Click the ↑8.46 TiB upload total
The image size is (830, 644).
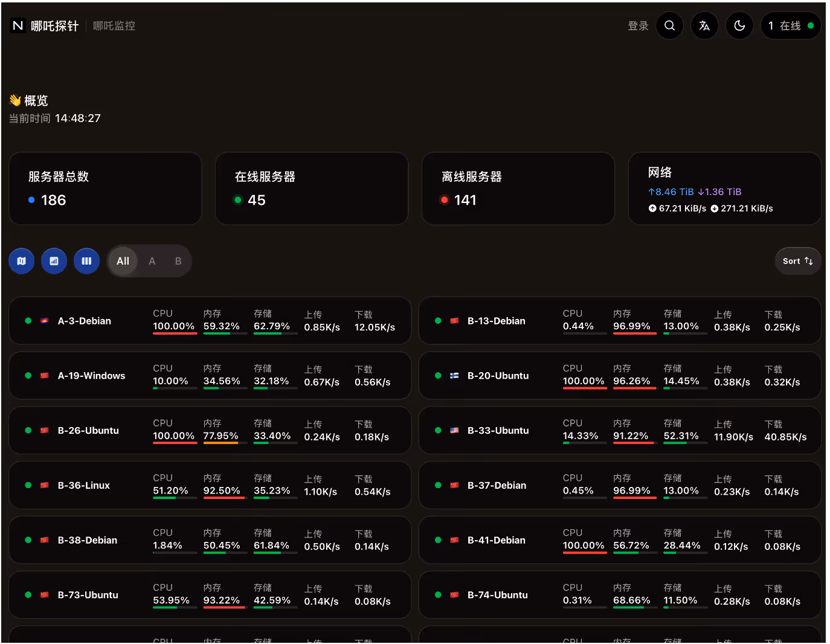671,192
